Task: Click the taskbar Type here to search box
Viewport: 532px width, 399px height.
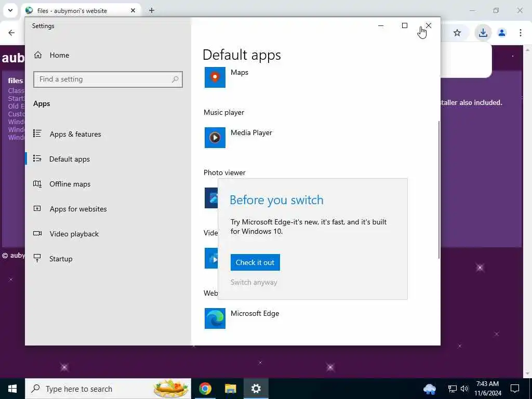Action: click(x=108, y=389)
